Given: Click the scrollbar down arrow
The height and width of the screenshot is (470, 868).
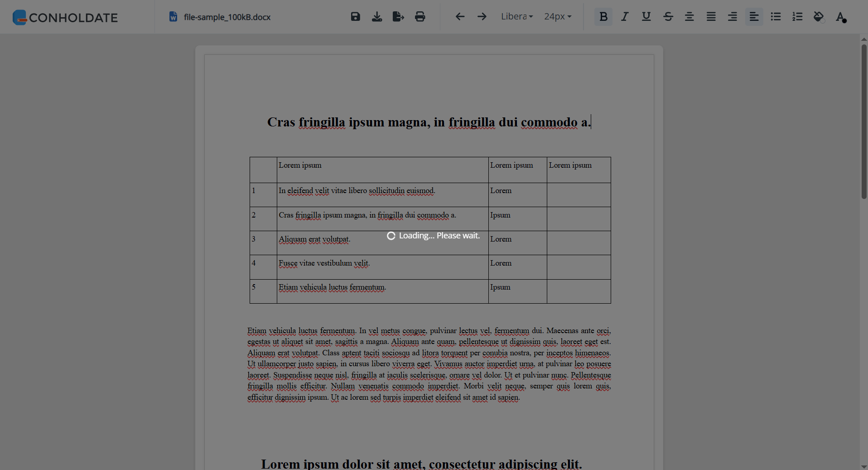Looking at the screenshot, I should pyautogui.click(x=864, y=466).
